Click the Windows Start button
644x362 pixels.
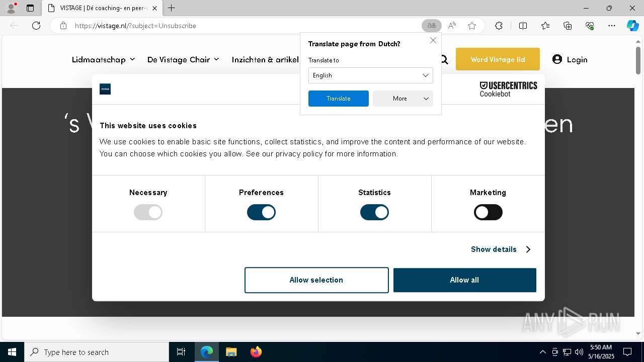pos(12,352)
